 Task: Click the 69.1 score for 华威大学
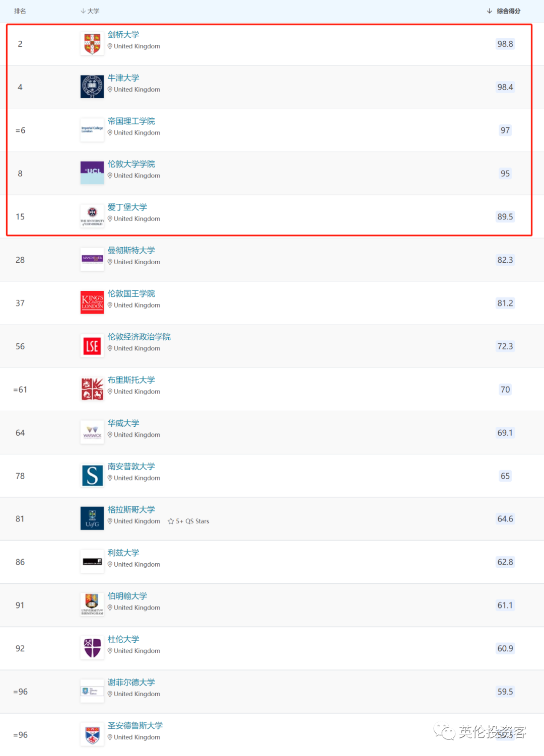tap(505, 433)
